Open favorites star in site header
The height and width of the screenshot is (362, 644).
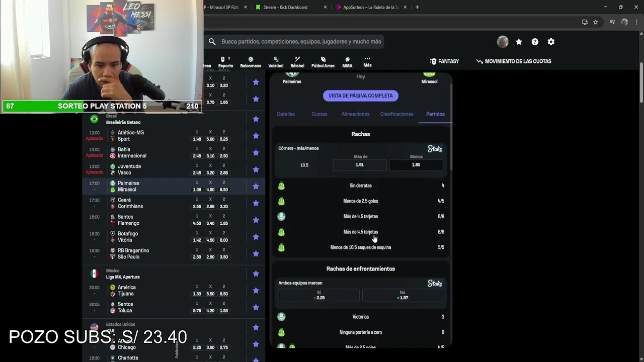[519, 42]
